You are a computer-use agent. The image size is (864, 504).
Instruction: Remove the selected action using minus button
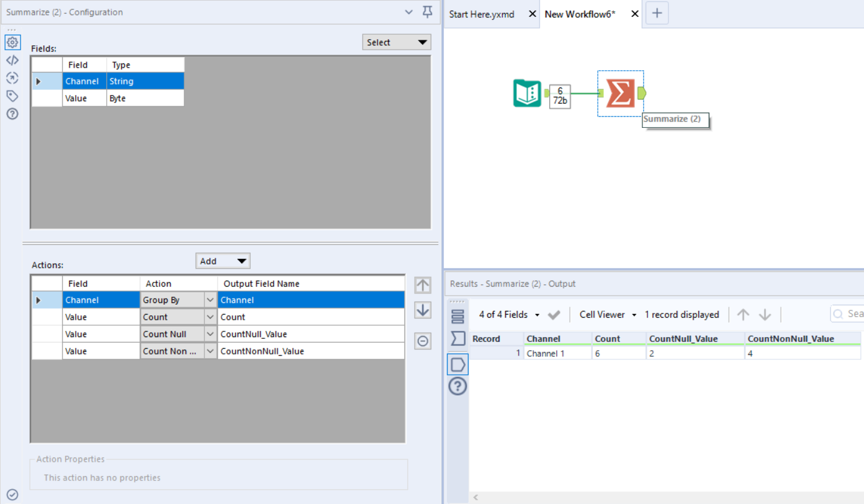(x=423, y=341)
